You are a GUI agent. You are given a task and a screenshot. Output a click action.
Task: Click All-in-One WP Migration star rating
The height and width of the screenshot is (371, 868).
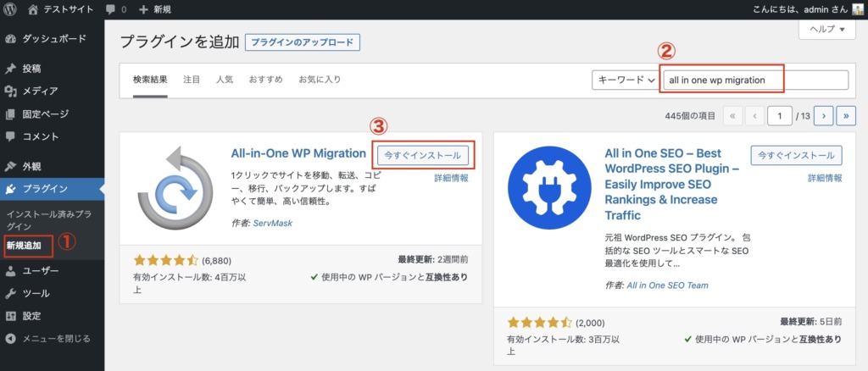coord(165,260)
